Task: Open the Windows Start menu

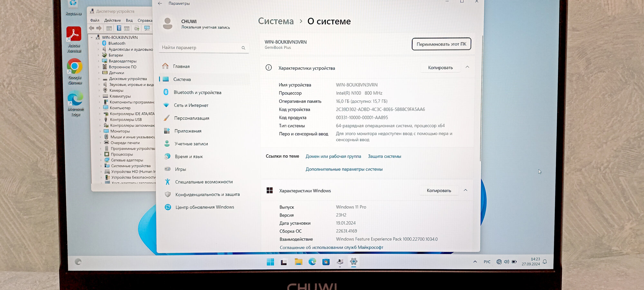Action: 270,262
